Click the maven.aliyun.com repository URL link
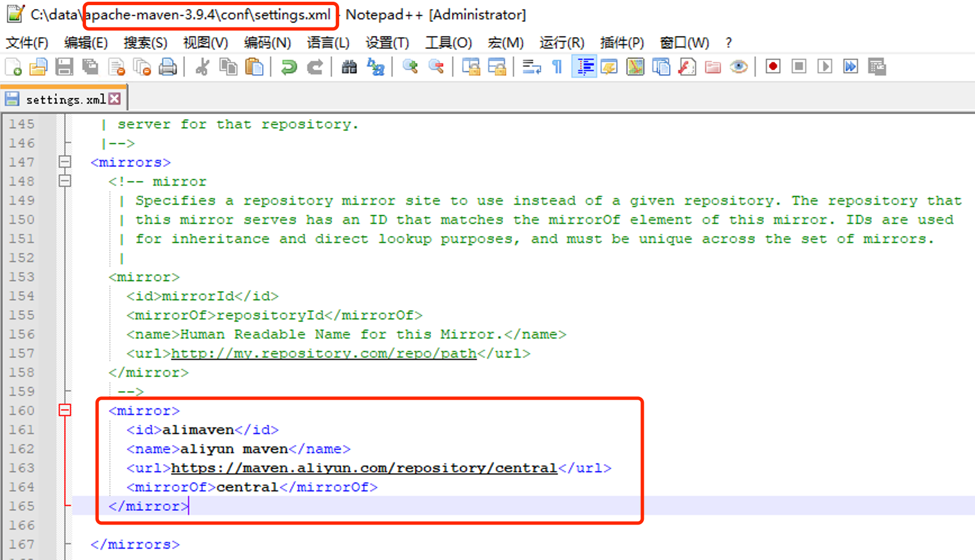This screenshot has width=975, height=560. pyautogui.click(x=364, y=468)
